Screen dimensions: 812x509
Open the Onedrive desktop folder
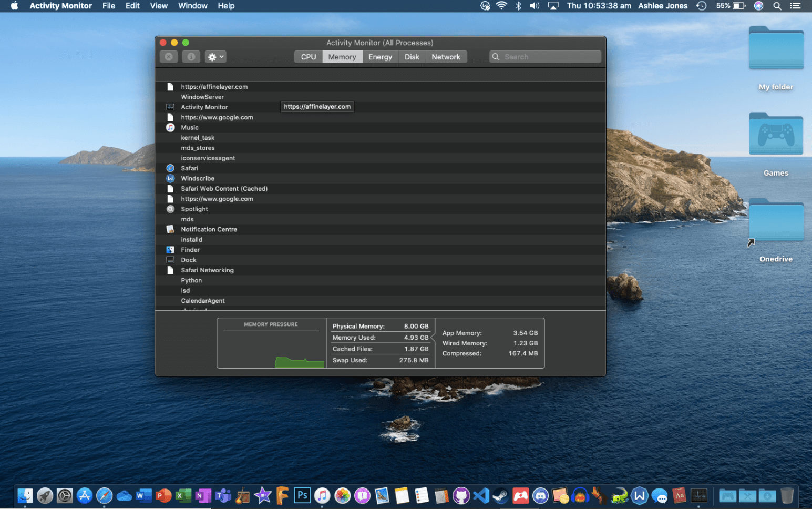(x=776, y=221)
